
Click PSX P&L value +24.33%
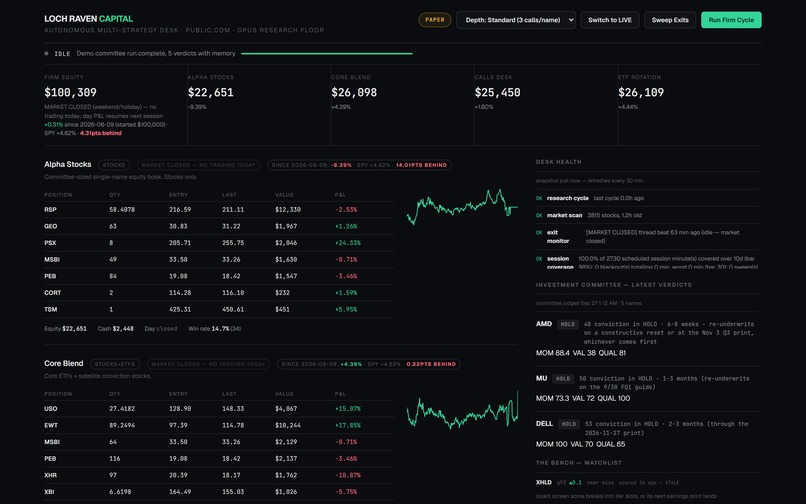[347, 243]
